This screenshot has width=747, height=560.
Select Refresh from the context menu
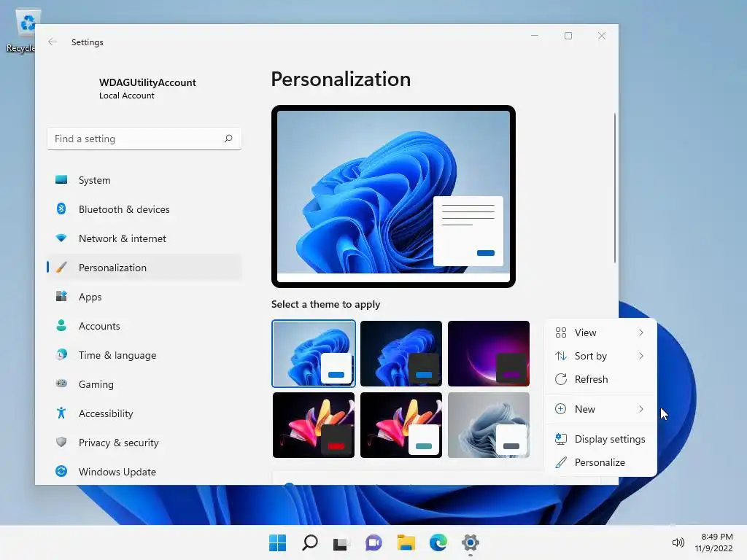click(x=600, y=379)
